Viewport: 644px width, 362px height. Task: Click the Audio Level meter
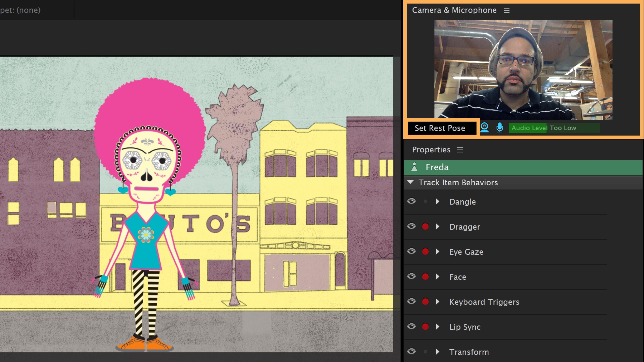pyautogui.click(x=554, y=128)
